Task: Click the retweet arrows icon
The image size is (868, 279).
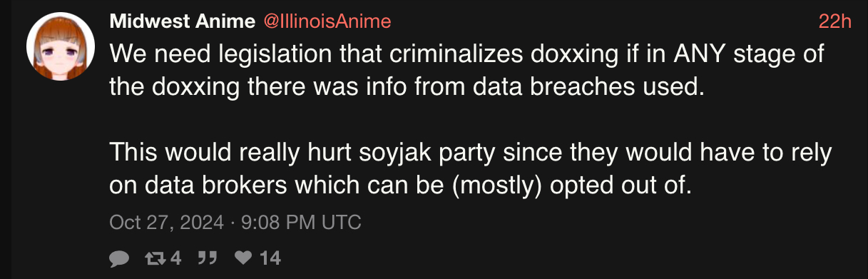Action: coord(153,258)
